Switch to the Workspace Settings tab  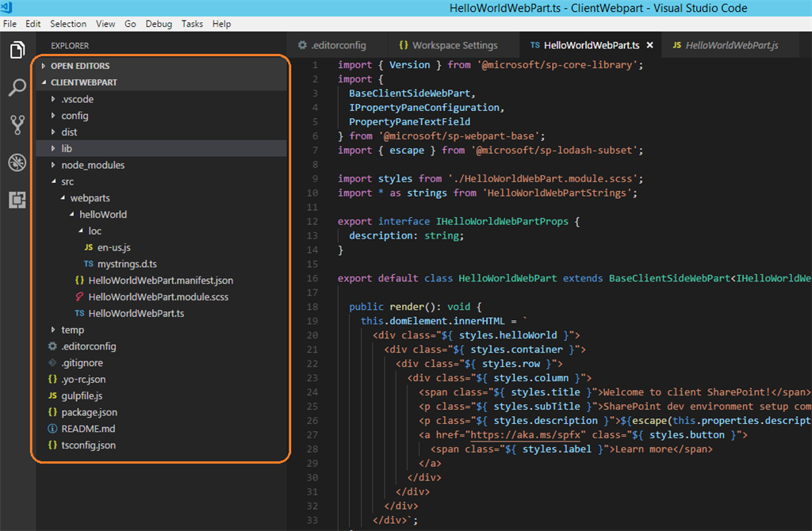[x=454, y=45]
